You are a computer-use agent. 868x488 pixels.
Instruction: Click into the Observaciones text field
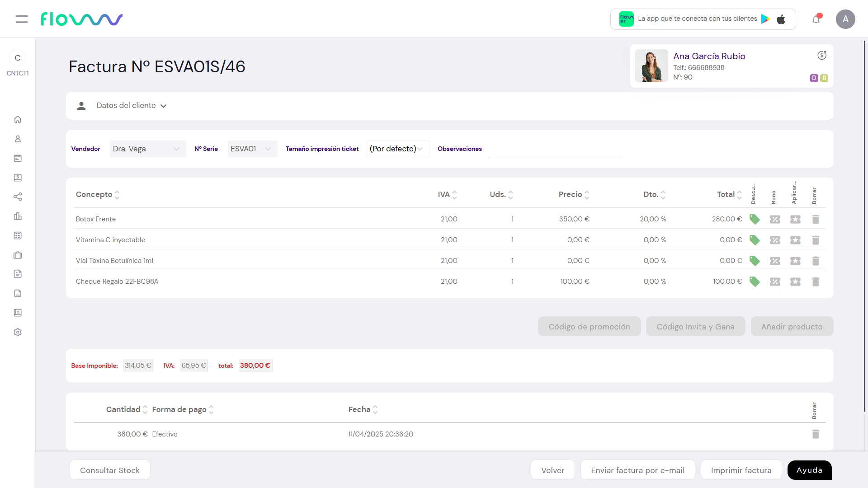555,150
